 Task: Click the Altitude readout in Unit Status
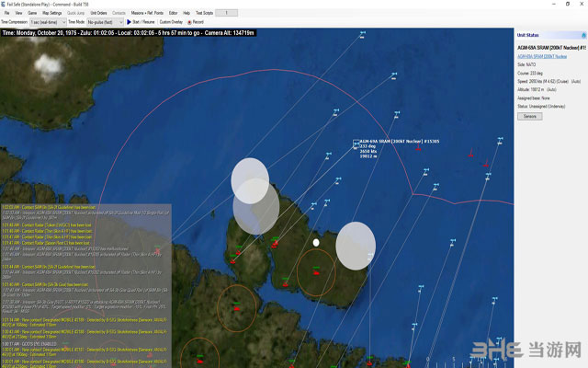pyautogui.click(x=537, y=89)
